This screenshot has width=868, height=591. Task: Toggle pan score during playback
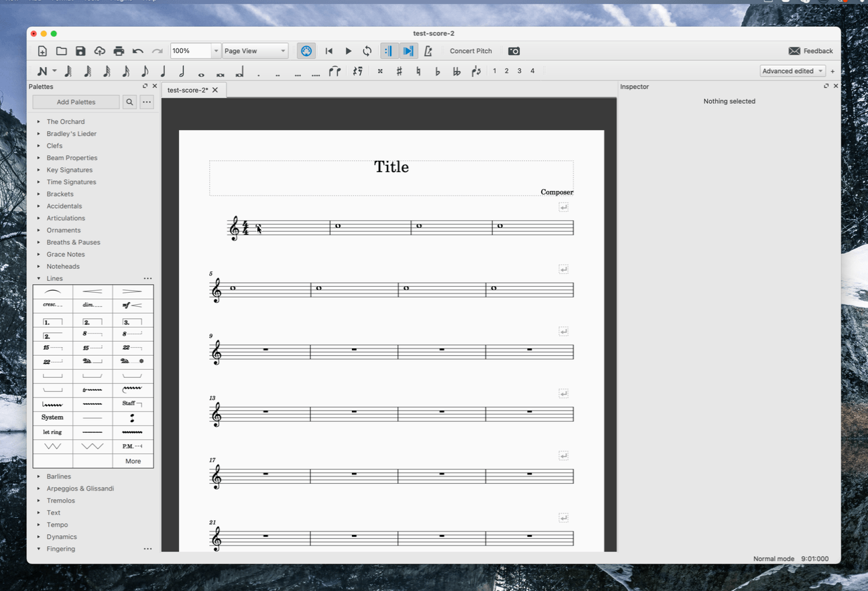[409, 51]
